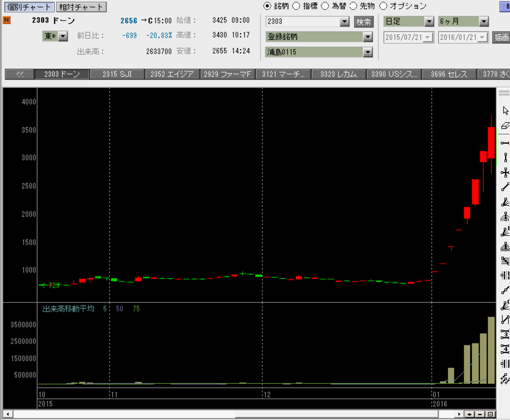Select the 為替 radio button
The height and width of the screenshot is (420, 510).
click(325, 6)
